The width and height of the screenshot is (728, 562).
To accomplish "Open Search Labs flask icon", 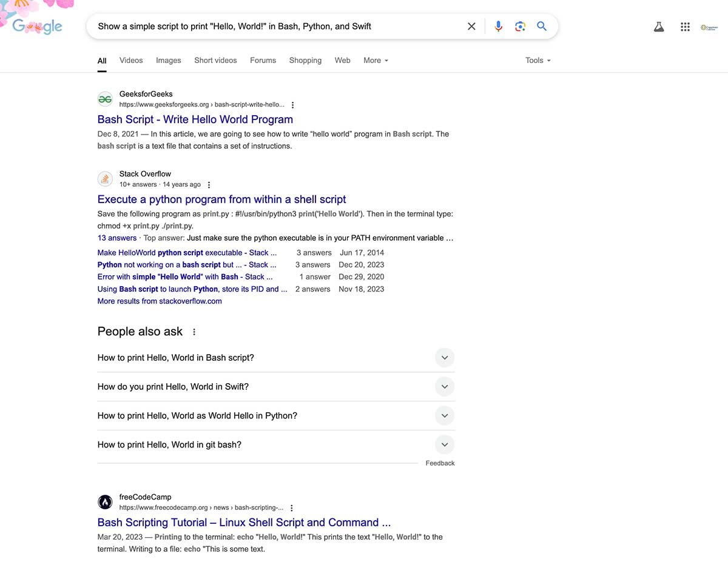I will pos(659,27).
